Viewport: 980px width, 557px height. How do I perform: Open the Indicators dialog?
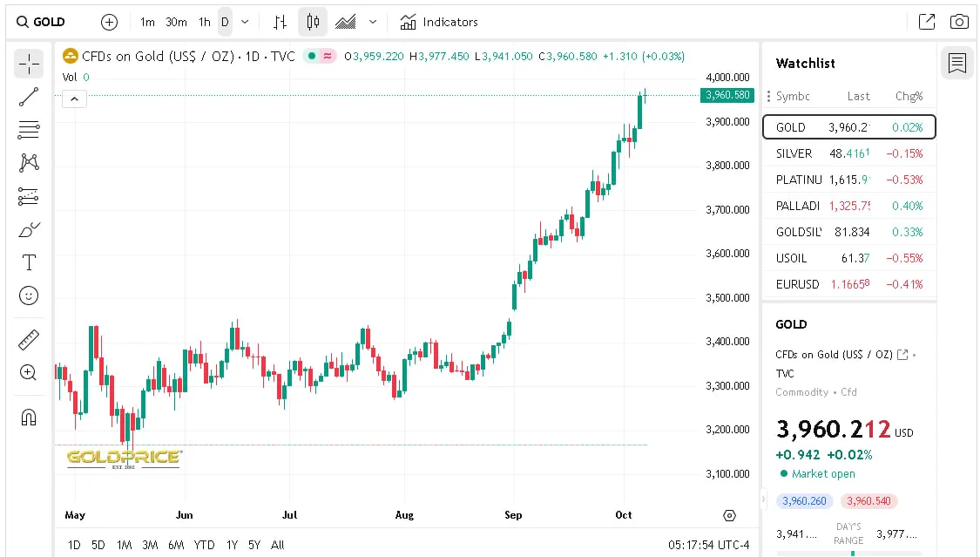439,22
